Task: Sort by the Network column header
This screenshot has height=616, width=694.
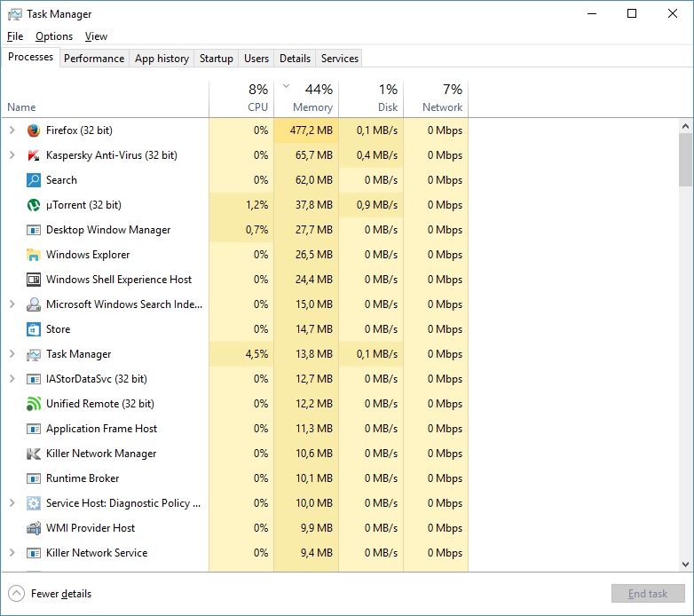Action: point(436,99)
